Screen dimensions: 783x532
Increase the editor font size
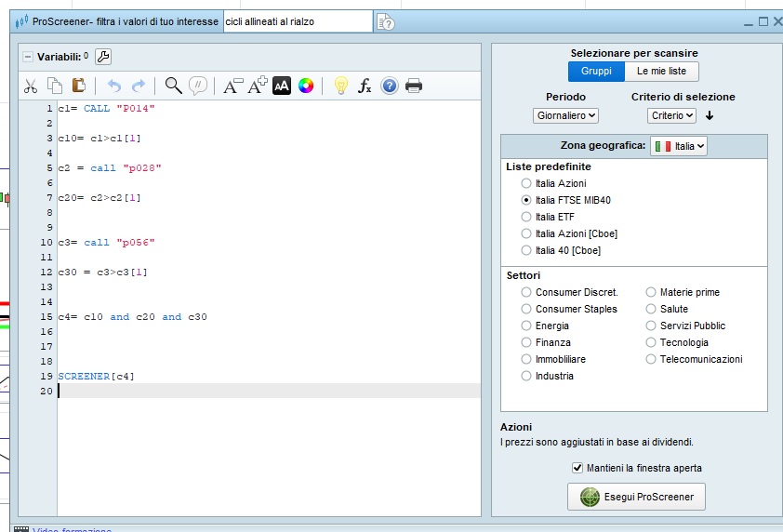(257, 86)
